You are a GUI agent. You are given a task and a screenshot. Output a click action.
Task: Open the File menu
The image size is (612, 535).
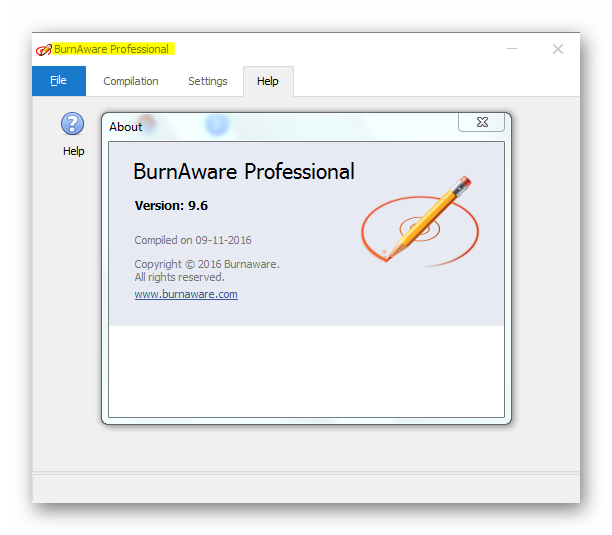59,81
